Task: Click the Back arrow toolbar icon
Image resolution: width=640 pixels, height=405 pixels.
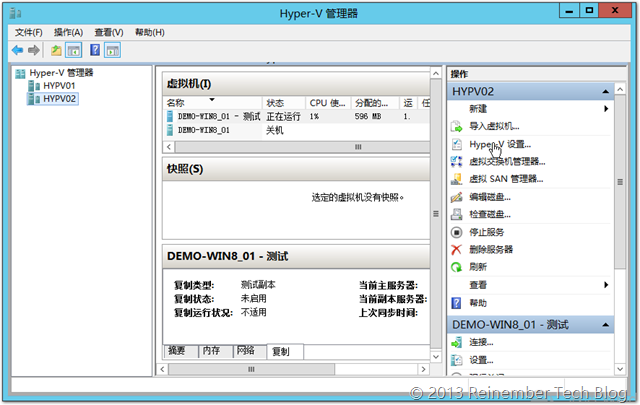Action: 18,50
